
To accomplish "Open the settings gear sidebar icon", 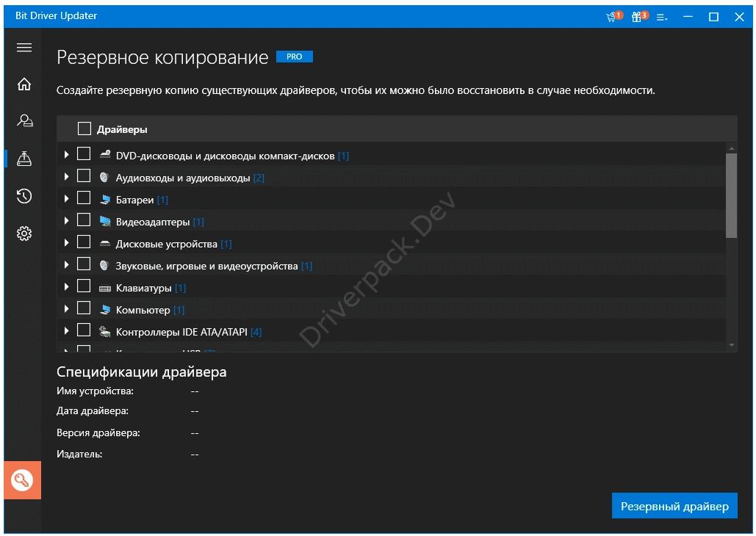I will coord(24,233).
